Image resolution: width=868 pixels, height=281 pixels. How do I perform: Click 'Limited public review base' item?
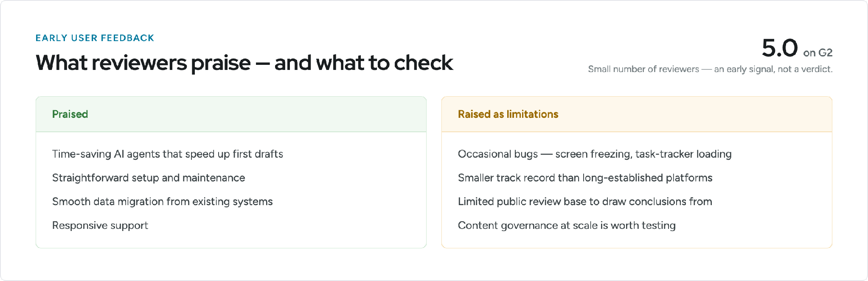(x=585, y=201)
